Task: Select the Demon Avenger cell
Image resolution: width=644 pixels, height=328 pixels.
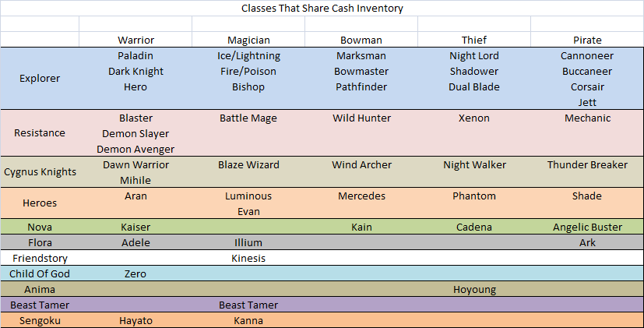Action: [x=135, y=149]
